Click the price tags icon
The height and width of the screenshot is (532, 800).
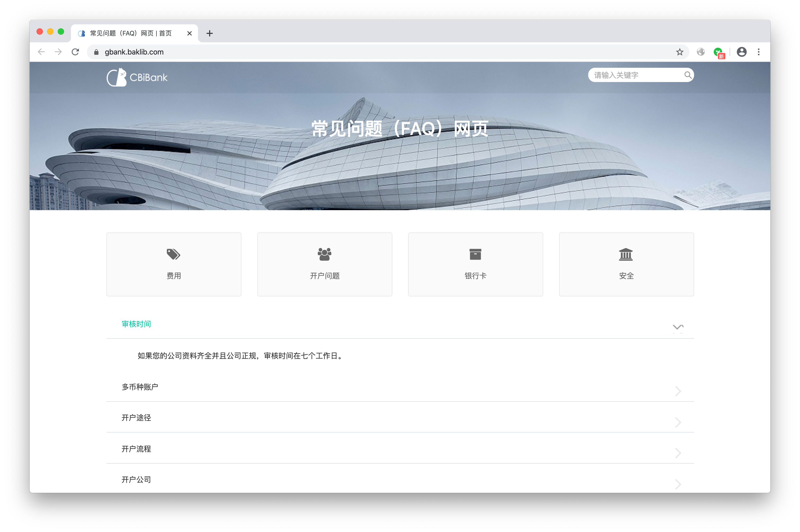(x=173, y=254)
